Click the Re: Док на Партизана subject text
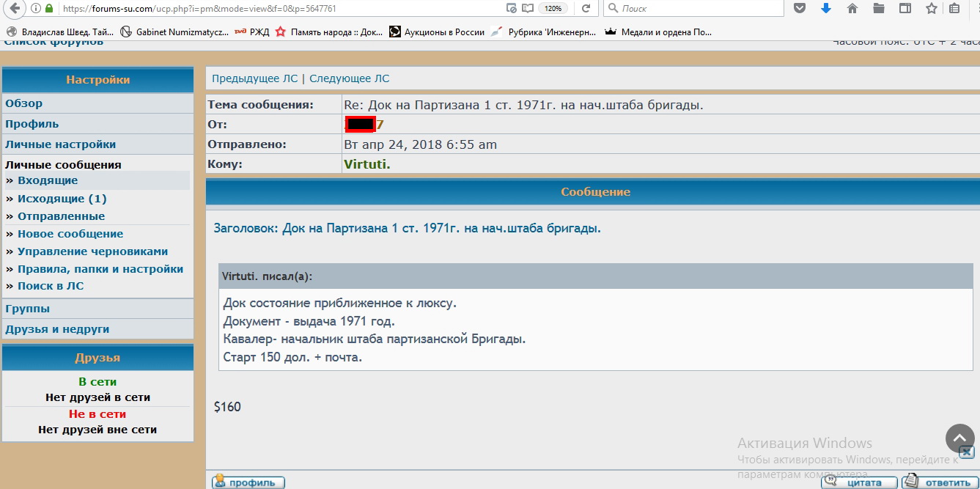Viewport: 980px width, 489px height. coord(523,105)
